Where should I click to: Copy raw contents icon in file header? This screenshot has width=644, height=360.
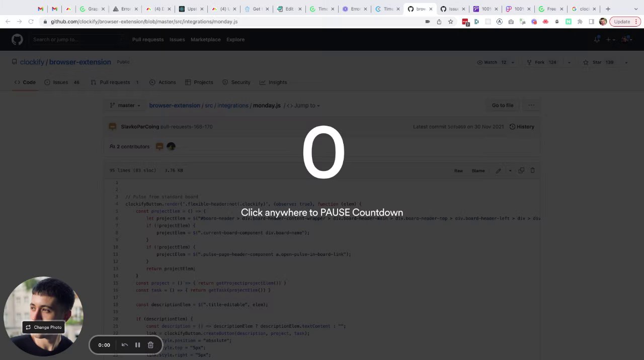point(521,170)
